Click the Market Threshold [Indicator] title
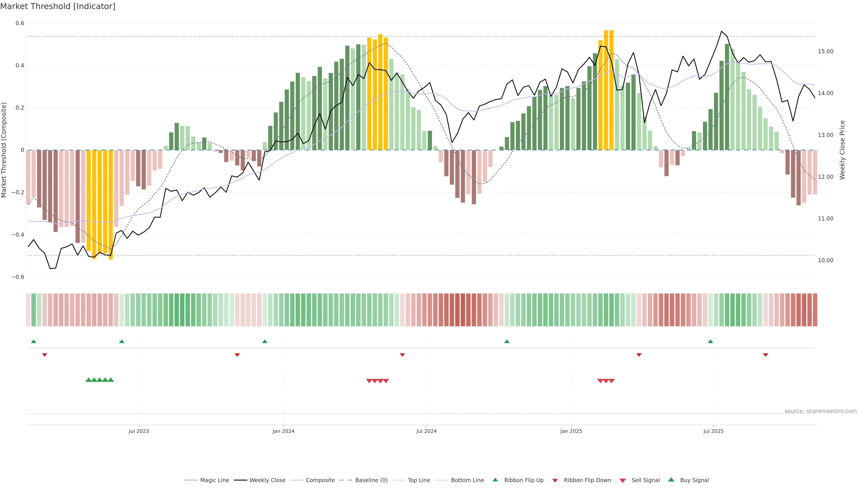Image resolution: width=868 pixels, height=488 pixels. tap(58, 6)
